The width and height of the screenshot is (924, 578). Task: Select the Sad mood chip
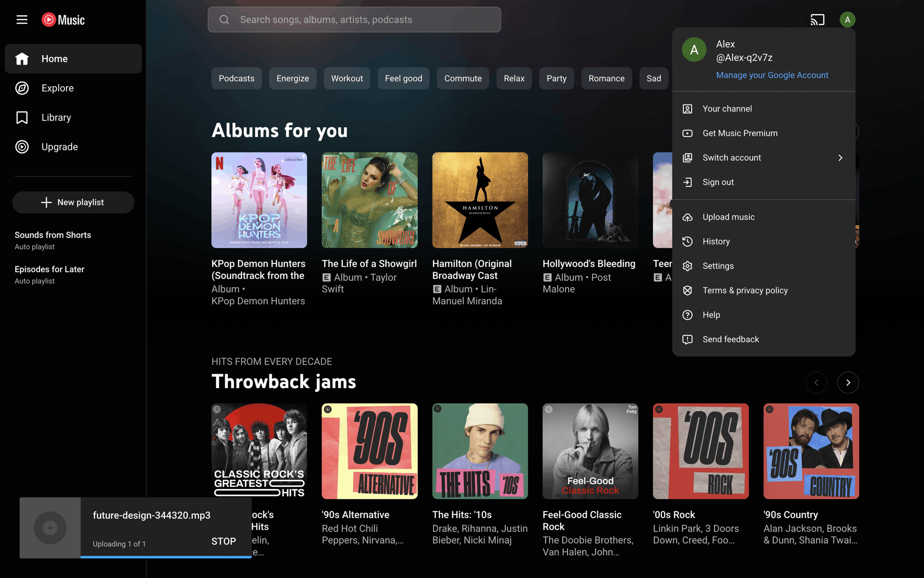654,79
